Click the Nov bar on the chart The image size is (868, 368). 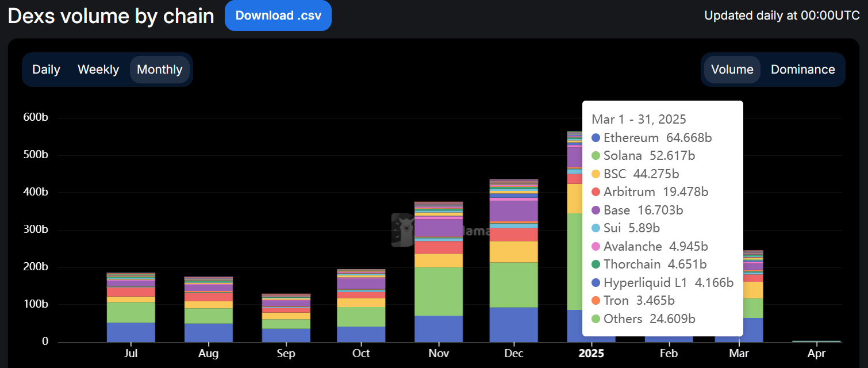pos(438,270)
